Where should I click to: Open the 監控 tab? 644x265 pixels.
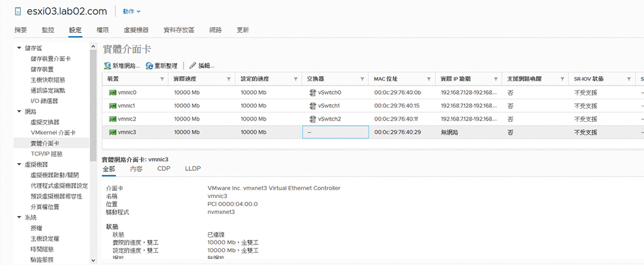pyautogui.click(x=48, y=30)
